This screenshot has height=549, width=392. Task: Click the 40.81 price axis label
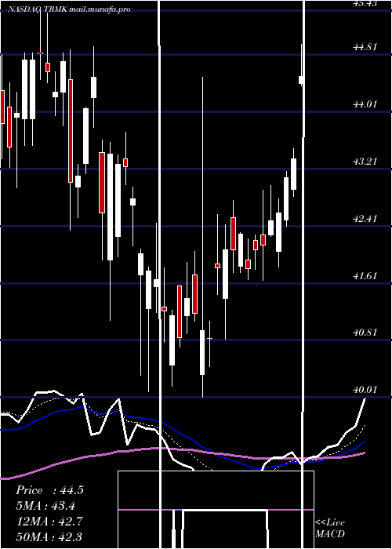tap(365, 333)
